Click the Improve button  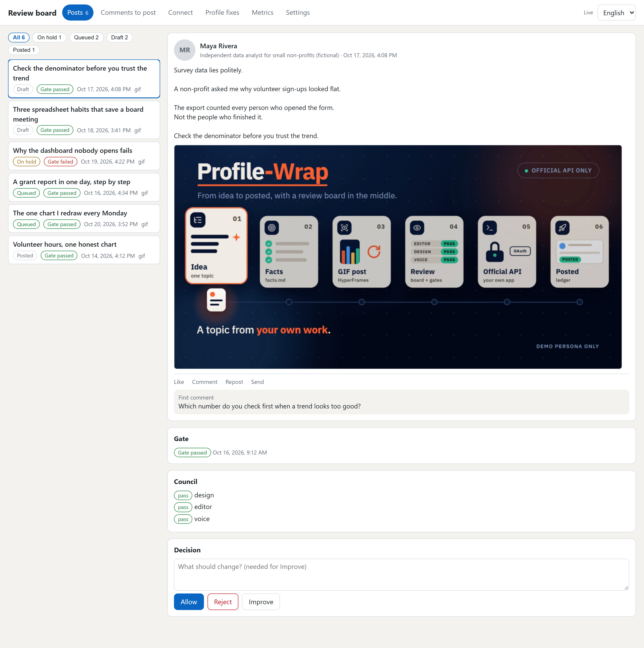(261, 602)
